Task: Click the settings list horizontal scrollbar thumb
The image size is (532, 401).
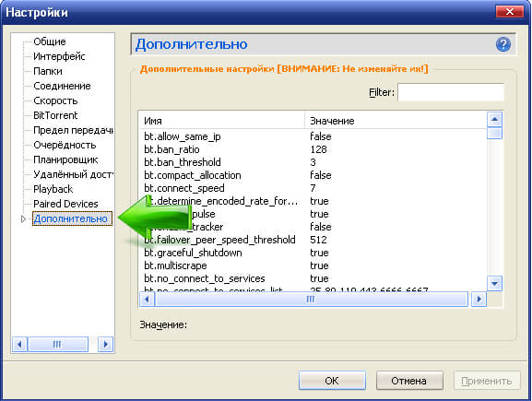Action: click(x=311, y=300)
